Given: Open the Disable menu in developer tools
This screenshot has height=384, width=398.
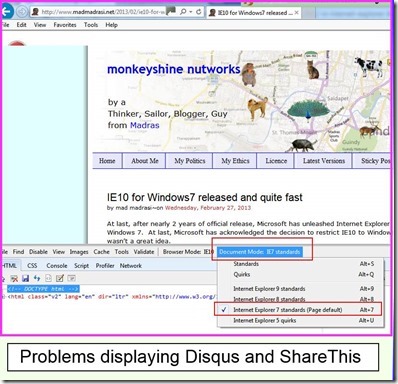Looking at the screenshot, I should point(38,252).
